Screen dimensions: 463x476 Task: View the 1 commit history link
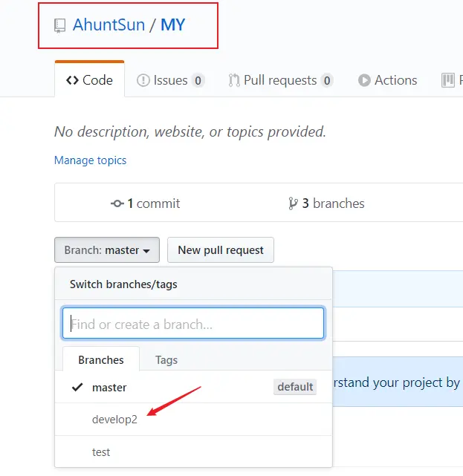[145, 203]
